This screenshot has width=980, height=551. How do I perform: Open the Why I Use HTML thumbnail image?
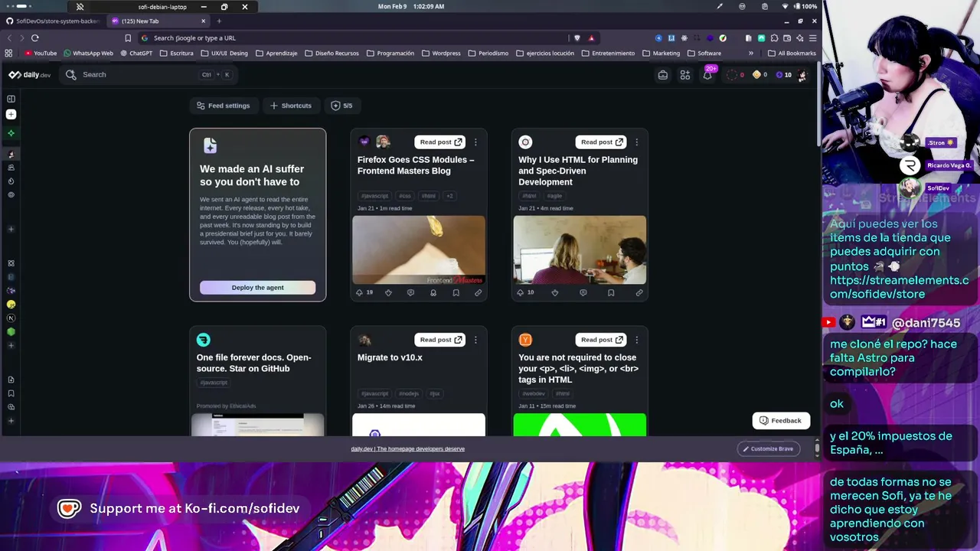[580, 250]
